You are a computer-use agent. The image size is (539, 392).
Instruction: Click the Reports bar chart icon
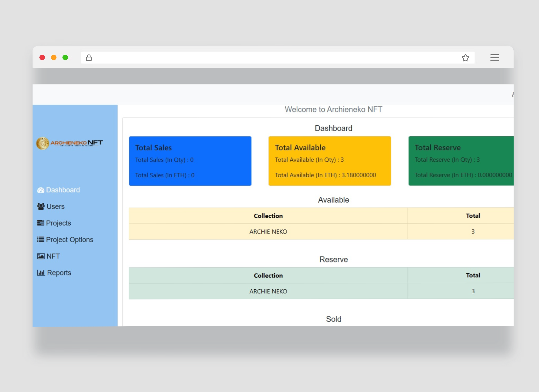(41, 273)
